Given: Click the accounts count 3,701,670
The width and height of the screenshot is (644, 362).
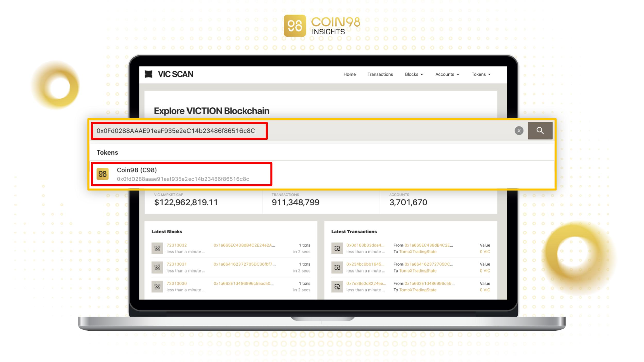Looking at the screenshot, I should point(408,202).
